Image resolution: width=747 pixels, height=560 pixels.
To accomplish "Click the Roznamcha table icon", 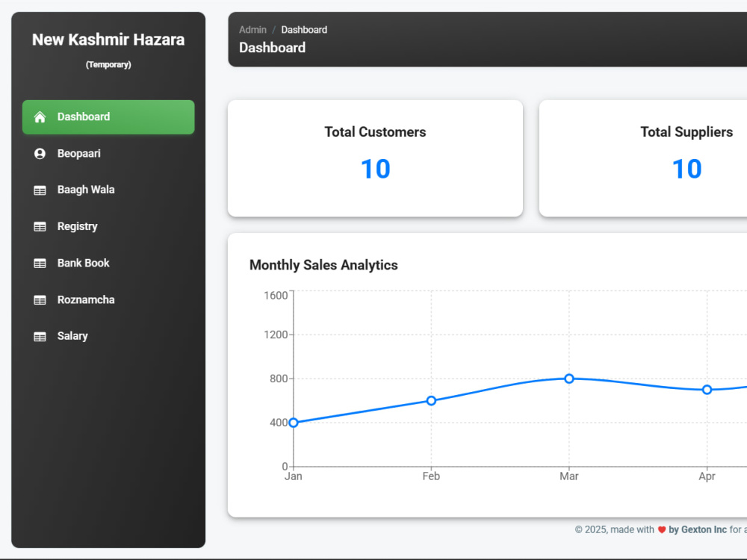I will pyautogui.click(x=40, y=300).
